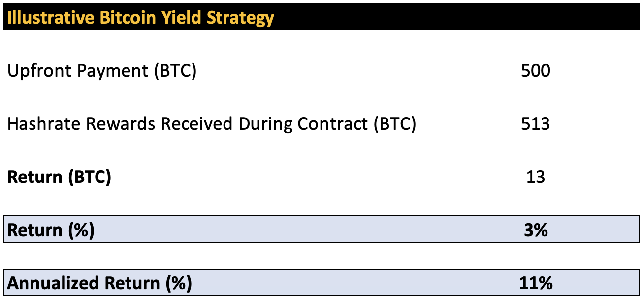Select the Return (%) row label

(x=51, y=230)
